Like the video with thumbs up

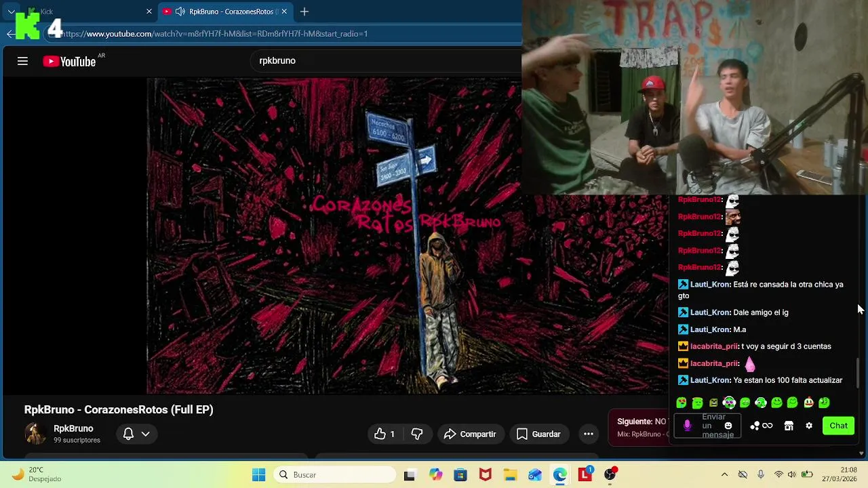click(x=384, y=434)
